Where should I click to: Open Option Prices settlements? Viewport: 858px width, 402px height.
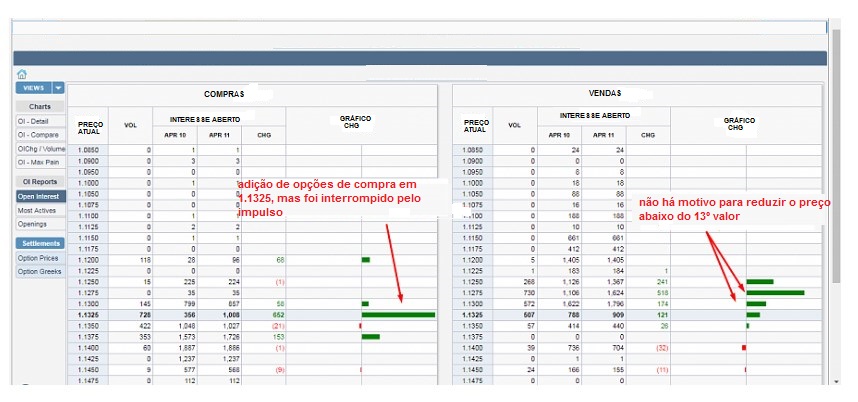click(39, 258)
